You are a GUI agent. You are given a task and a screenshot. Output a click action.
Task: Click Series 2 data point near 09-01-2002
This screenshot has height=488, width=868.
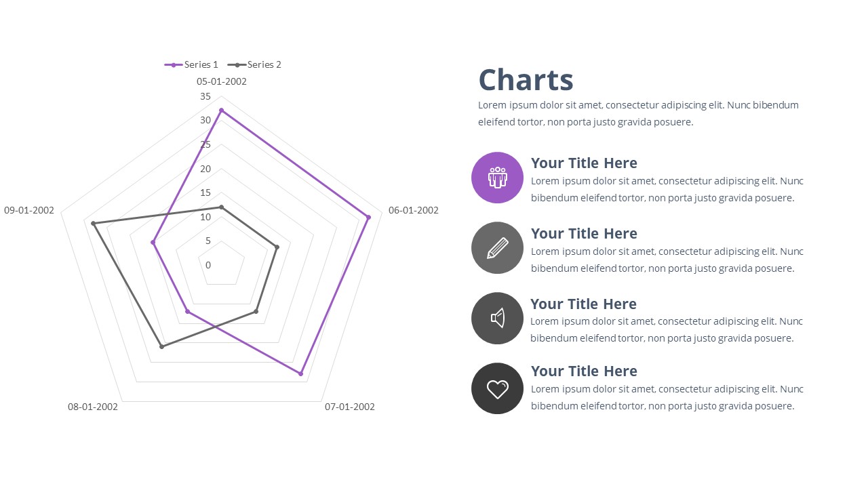coord(94,223)
